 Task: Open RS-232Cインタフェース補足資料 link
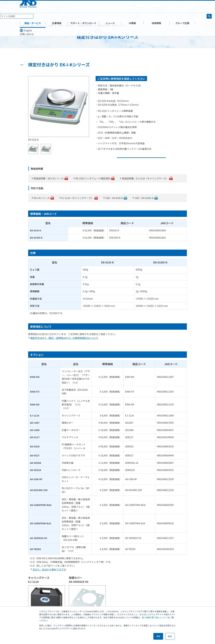point(93,179)
